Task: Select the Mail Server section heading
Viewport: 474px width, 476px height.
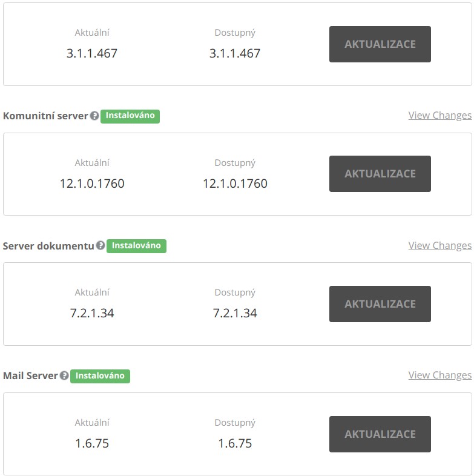Action: [x=30, y=376]
